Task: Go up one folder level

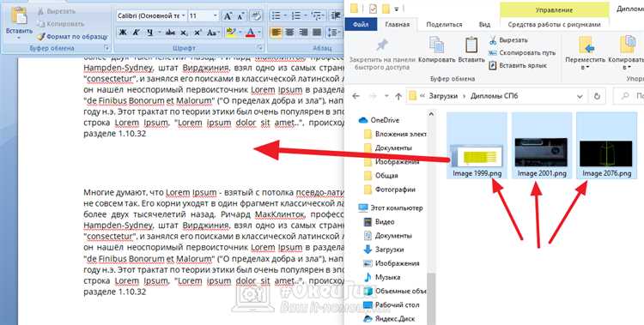Action: (x=398, y=96)
